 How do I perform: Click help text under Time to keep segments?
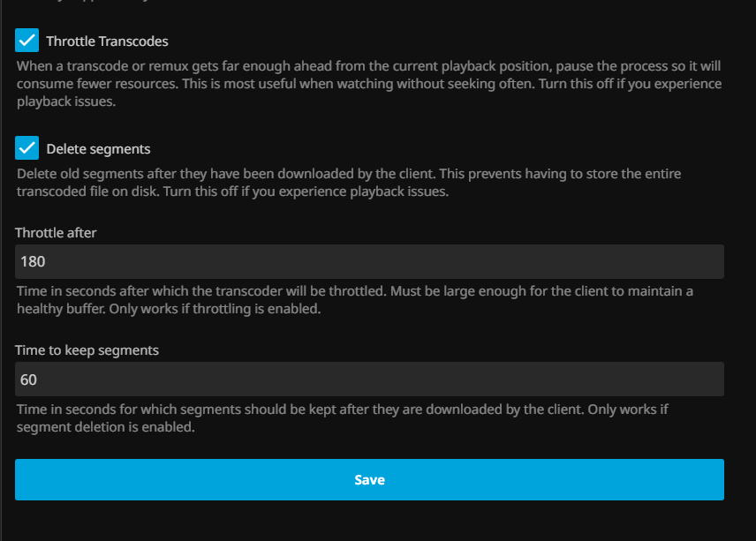tap(353, 418)
